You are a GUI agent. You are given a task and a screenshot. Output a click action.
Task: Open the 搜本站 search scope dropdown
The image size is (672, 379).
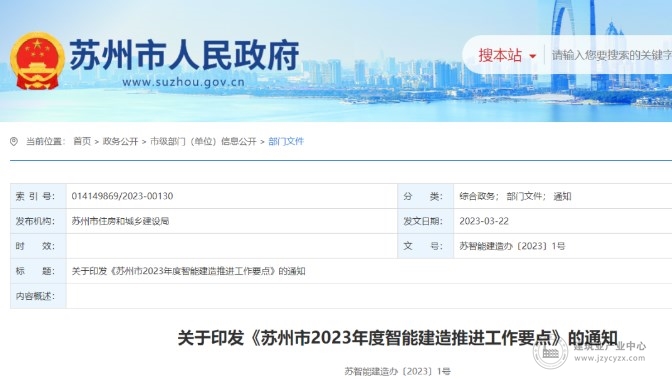[x=507, y=55]
